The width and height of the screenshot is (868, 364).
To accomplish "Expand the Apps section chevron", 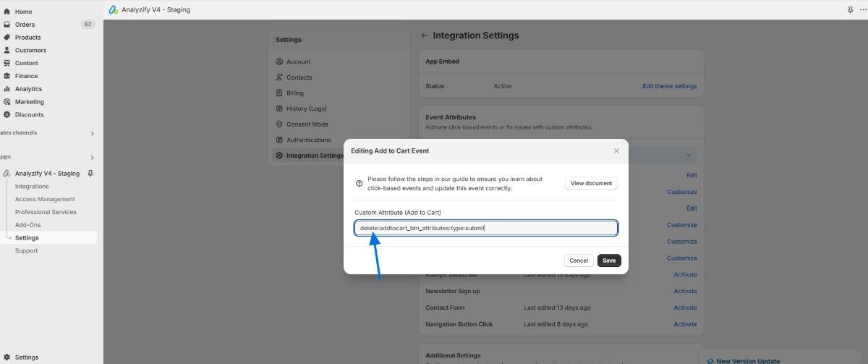I will 92,158.
